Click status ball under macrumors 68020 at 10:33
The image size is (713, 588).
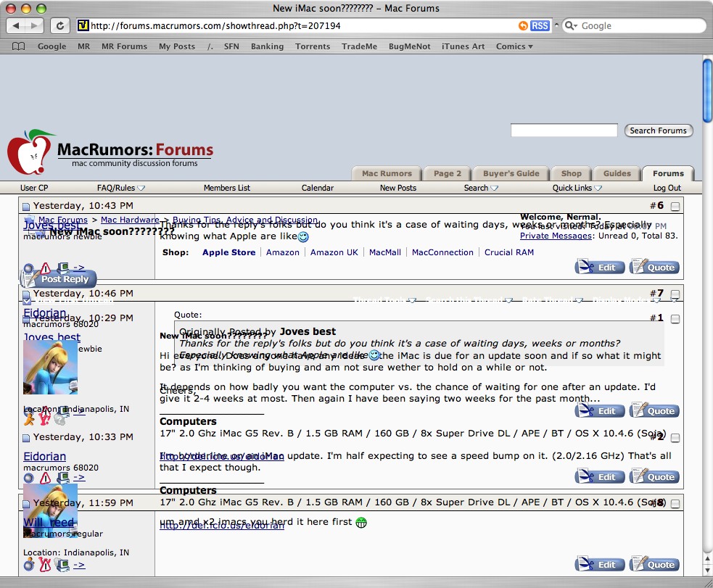(x=28, y=478)
